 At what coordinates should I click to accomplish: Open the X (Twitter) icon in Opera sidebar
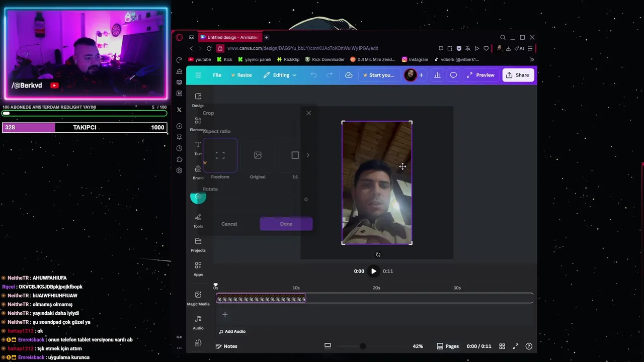pyautogui.click(x=179, y=109)
